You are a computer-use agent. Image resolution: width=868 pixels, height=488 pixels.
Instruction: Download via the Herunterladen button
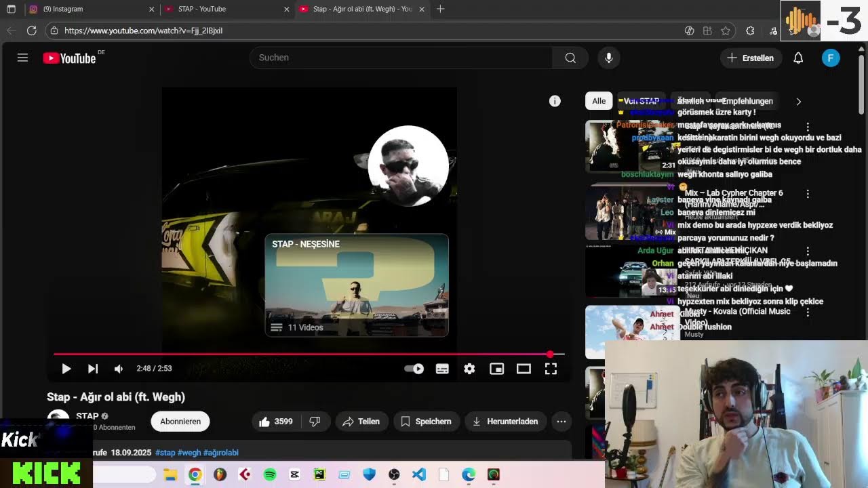pos(505,422)
